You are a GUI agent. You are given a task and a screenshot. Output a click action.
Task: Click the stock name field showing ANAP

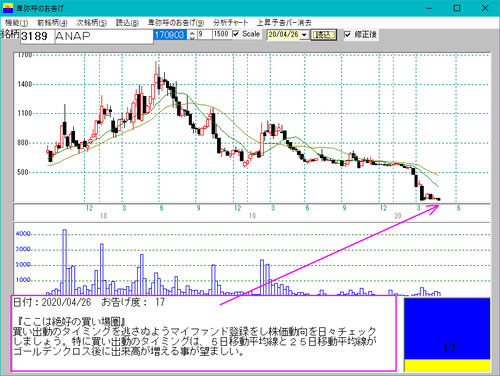point(104,36)
